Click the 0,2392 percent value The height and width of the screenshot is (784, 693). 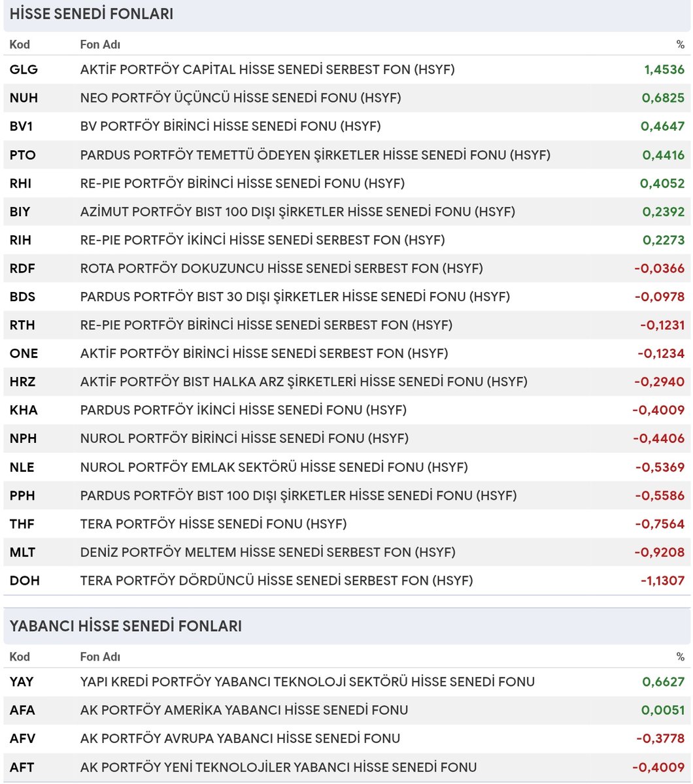pos(664,212)
